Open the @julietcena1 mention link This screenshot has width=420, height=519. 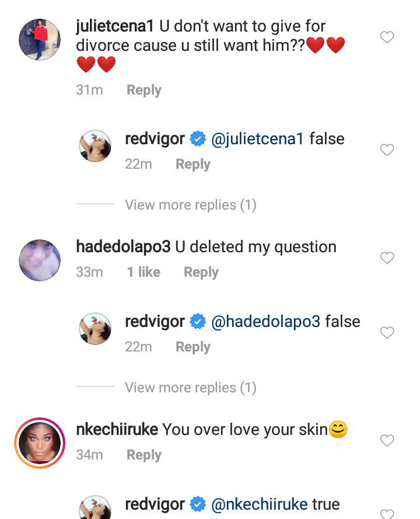pyautogui.click(x=257, y=139)
